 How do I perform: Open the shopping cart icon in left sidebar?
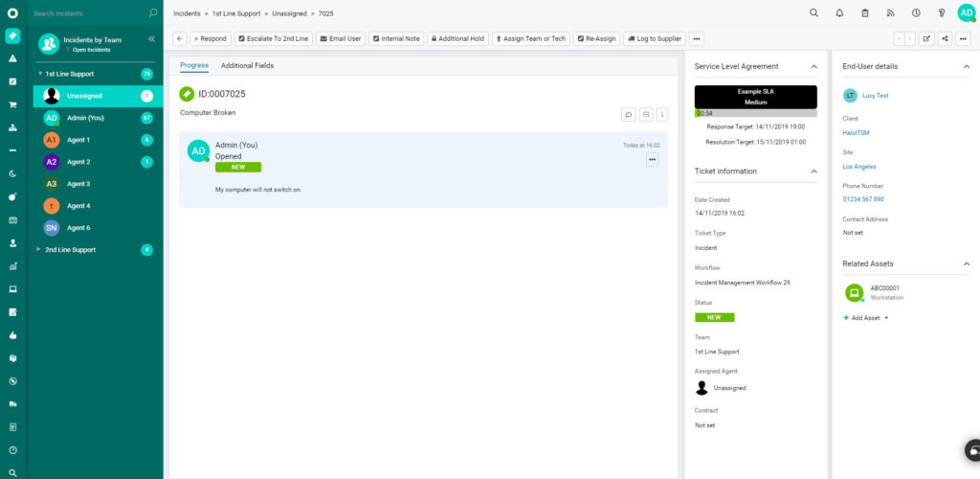click(12, 104)
